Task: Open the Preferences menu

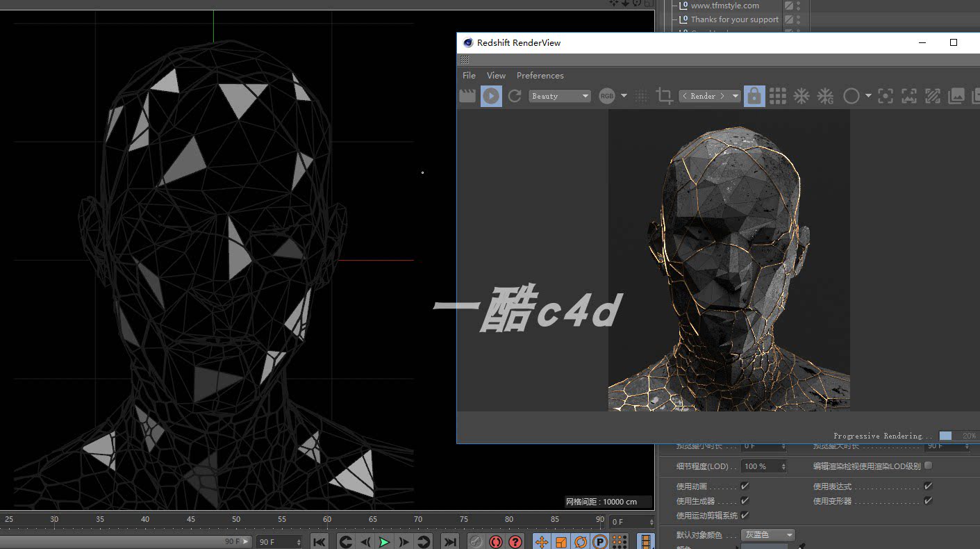Action: 540,75
